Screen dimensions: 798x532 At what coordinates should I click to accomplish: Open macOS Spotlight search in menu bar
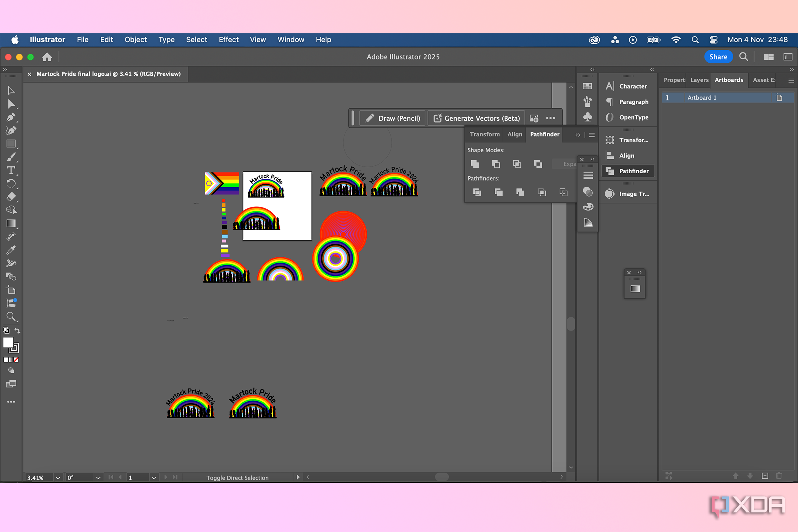pos(695,40)
